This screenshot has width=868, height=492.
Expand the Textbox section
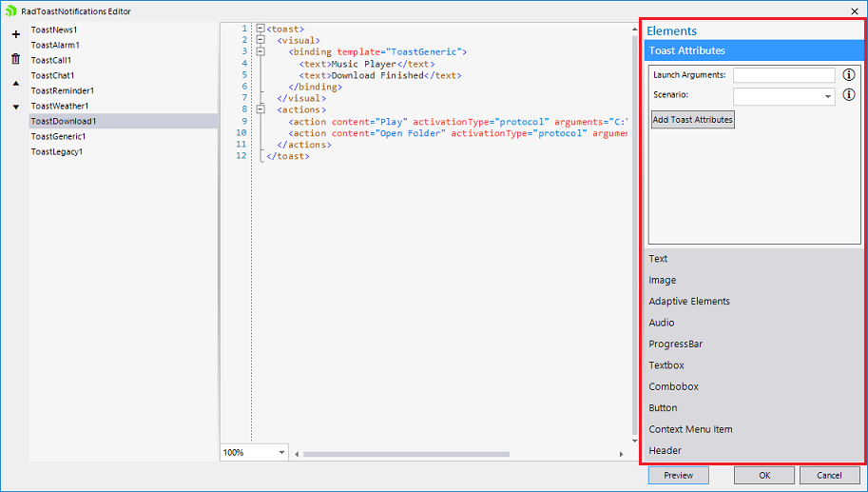[754, 365]
